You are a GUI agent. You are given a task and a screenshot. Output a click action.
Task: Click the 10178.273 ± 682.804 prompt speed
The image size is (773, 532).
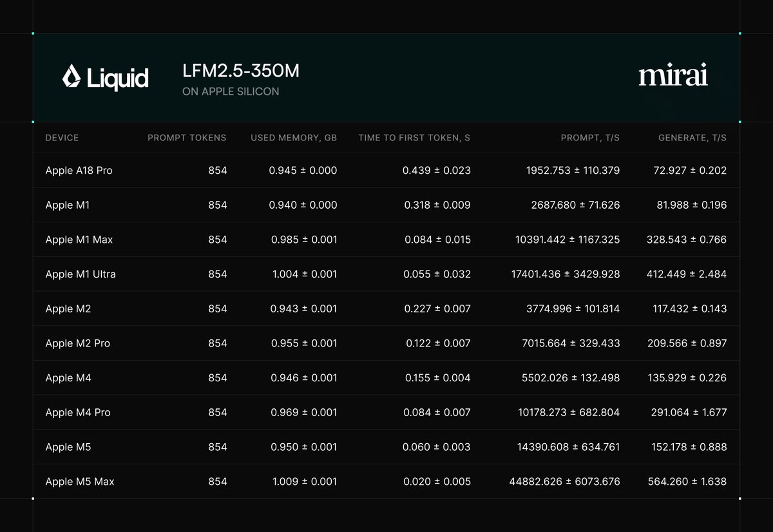[x=569, y=412]
